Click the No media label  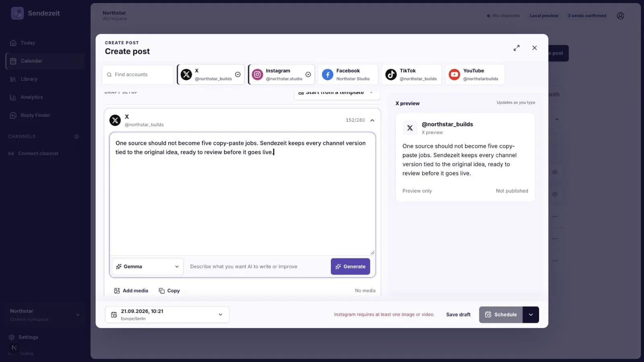click(x=365, y=291)
